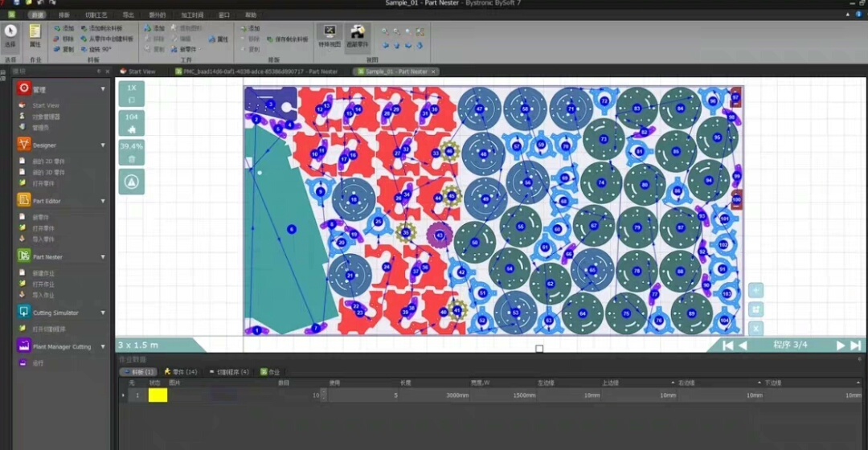Click the 特殊视图 special view icon
Screen dimensions: 868x450
(x=329, y=33)
